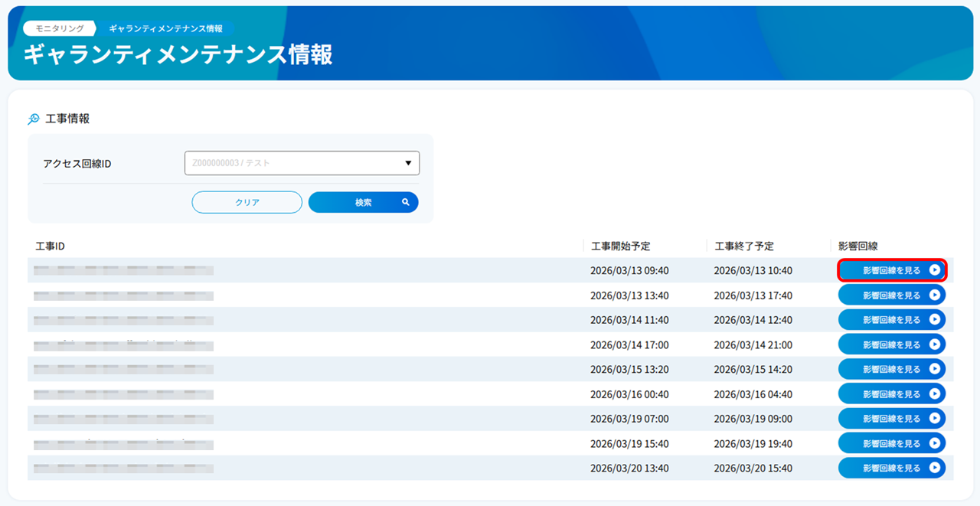Click the 工事ID column header

point(50,246)
